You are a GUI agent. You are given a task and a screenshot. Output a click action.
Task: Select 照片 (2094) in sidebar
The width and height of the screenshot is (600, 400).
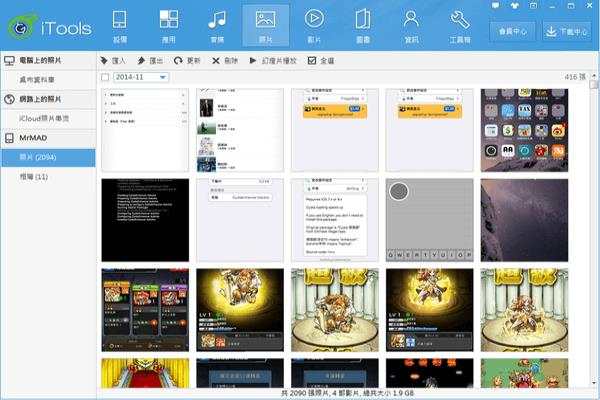48,157
